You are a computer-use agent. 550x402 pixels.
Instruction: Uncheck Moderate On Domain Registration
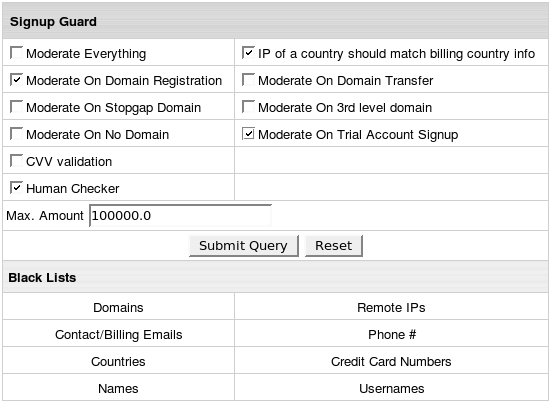(16, 80)
